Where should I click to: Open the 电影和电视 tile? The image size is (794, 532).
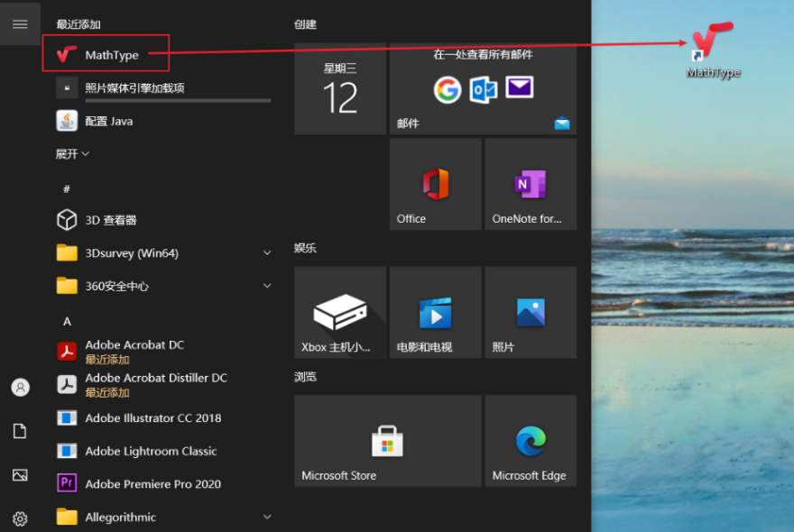(x=436, y=312)
